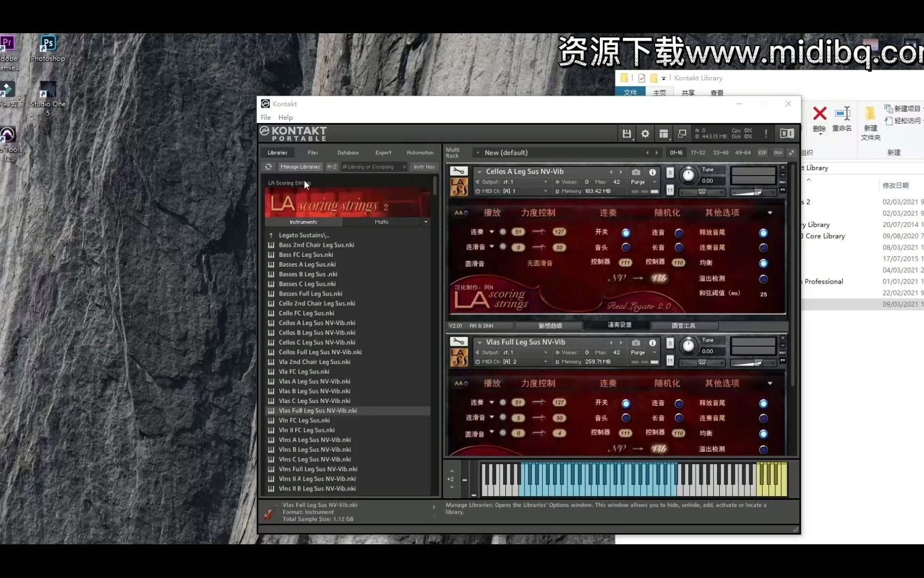
Task: Open the workspace panel layout menu
Action: 664,134
